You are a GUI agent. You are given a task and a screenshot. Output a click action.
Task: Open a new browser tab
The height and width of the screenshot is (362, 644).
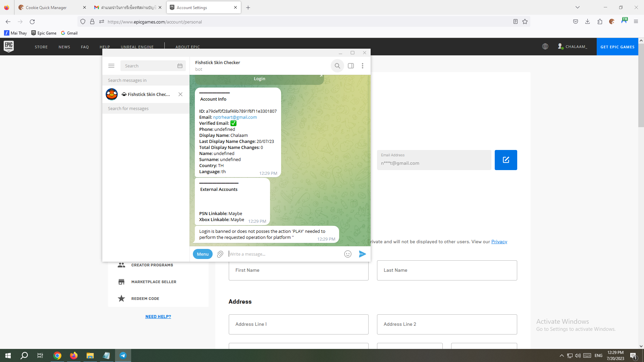coord(248,7)
